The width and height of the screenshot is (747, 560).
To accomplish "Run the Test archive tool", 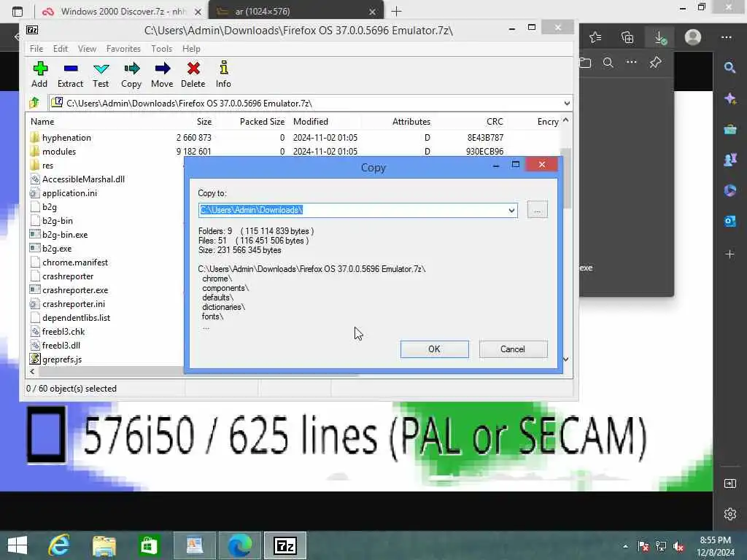I will pyautogui.click(x=101, y=74).
